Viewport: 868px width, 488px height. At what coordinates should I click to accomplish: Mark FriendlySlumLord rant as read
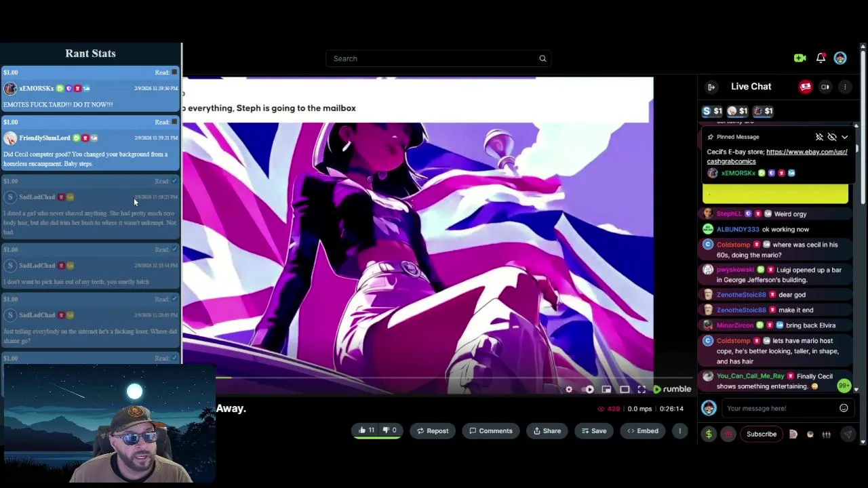pos(174,122)
